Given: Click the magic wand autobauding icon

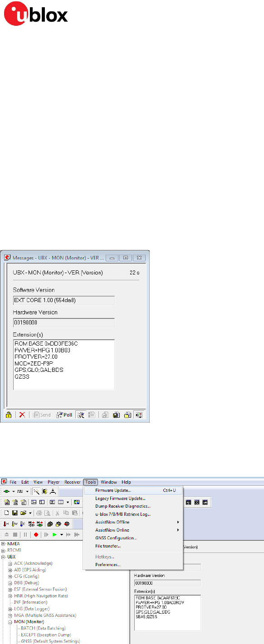Looking at the screenshot, I should coord(37,491).
